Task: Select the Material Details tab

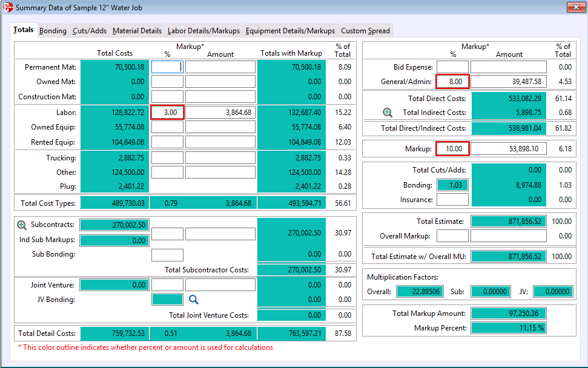Action: click(136, 29)
